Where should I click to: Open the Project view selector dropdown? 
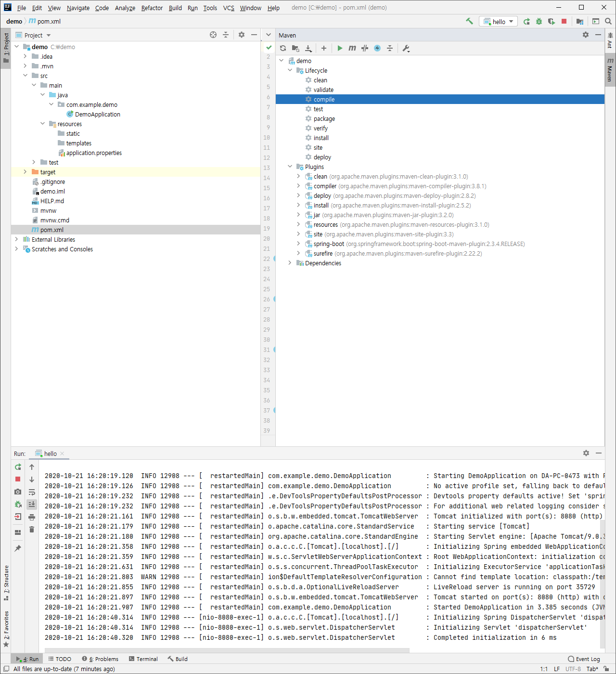coord(33,35)
